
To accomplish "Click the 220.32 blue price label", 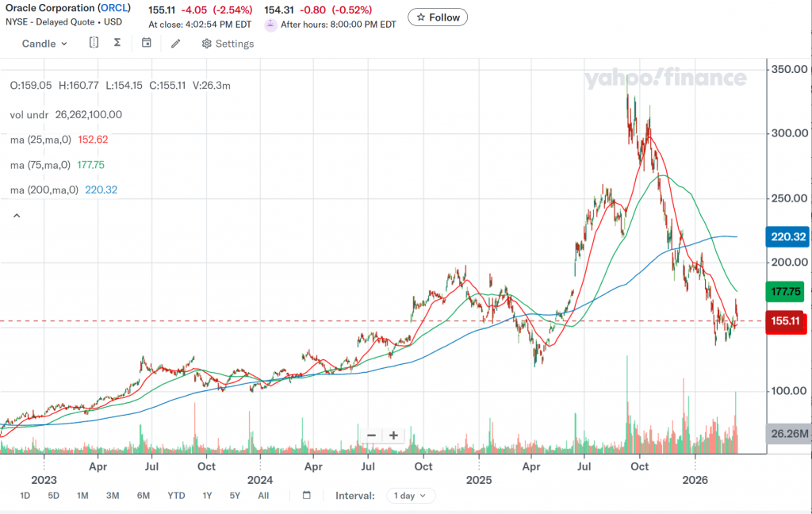I will [788, 236].
